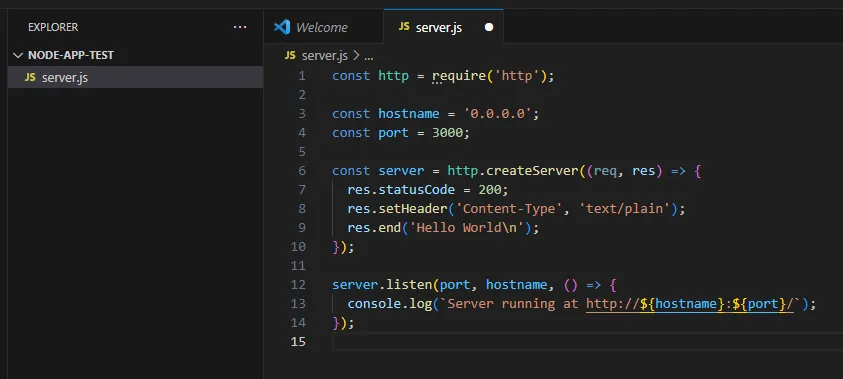Click the 'text/plain' string on line 8
The image size is (843, 379).
tap(624, 209)
